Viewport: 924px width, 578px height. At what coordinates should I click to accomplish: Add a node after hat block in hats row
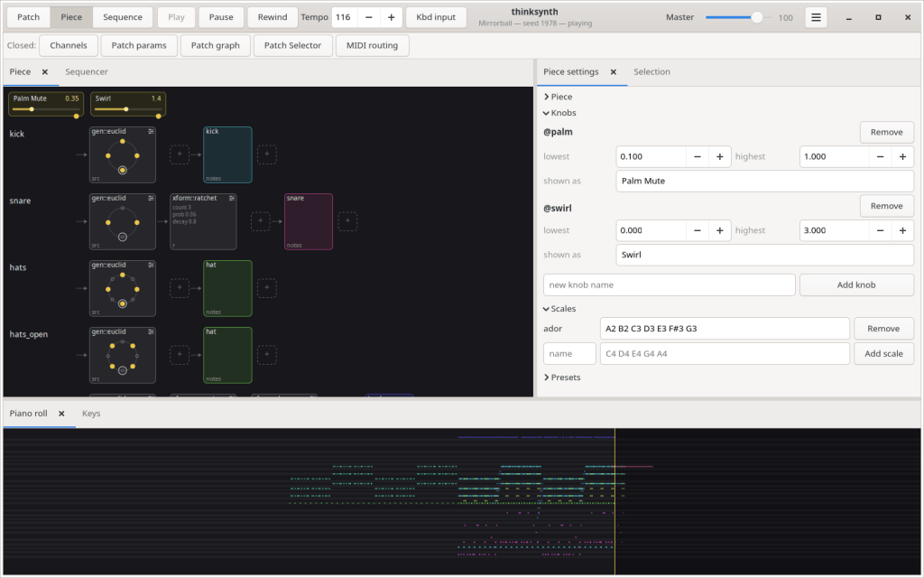click(x=266, y=288)
